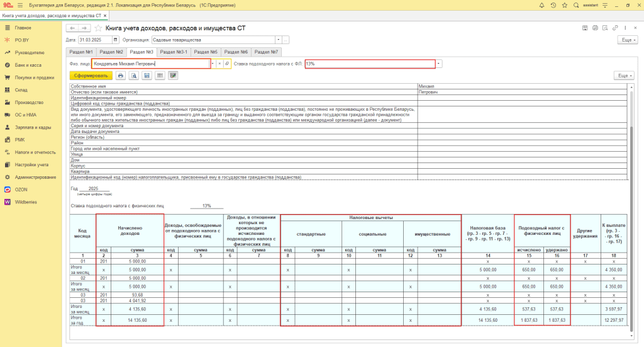644x347 pixels.
Task: Select the cell 1 837,63 in исчислено column
Action: point(528,320)
